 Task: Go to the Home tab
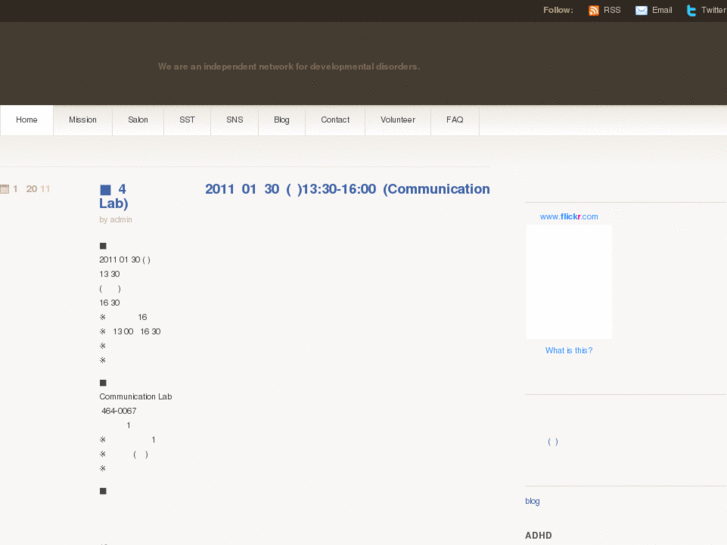[26, 120]
